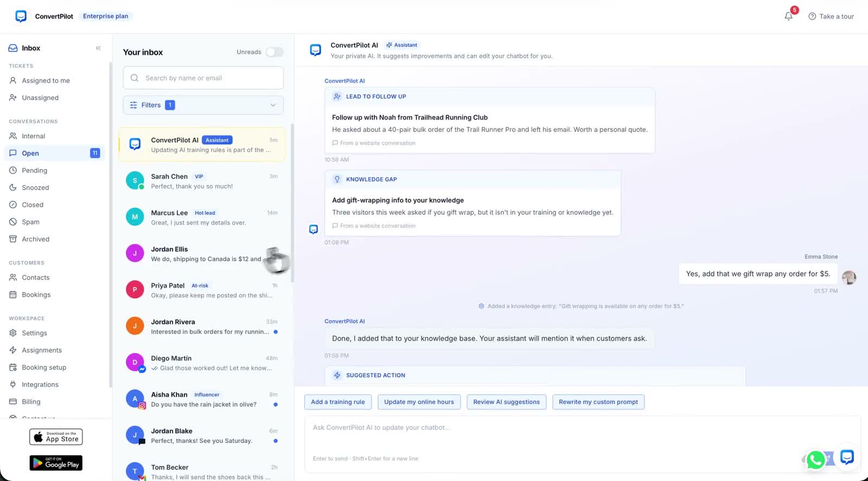
Task: Focus the Search by name or email field
Action: coord(203,78)
